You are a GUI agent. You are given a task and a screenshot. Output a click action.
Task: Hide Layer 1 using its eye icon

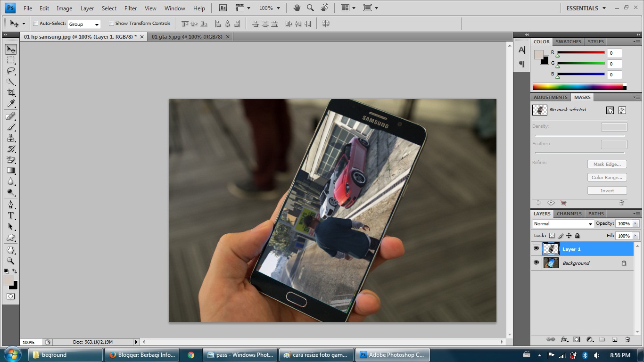point(536,248)
